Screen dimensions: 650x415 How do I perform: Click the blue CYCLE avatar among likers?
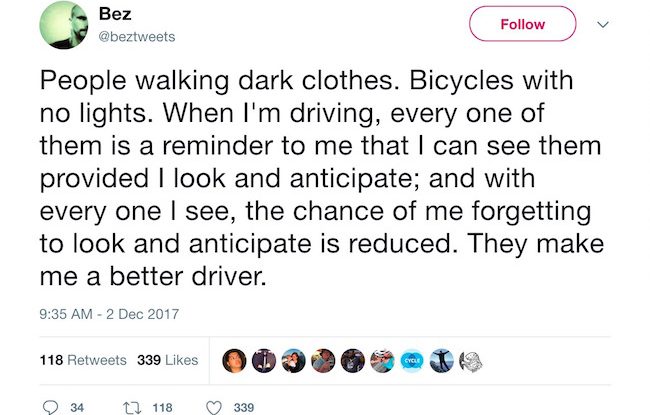(412, 360)
